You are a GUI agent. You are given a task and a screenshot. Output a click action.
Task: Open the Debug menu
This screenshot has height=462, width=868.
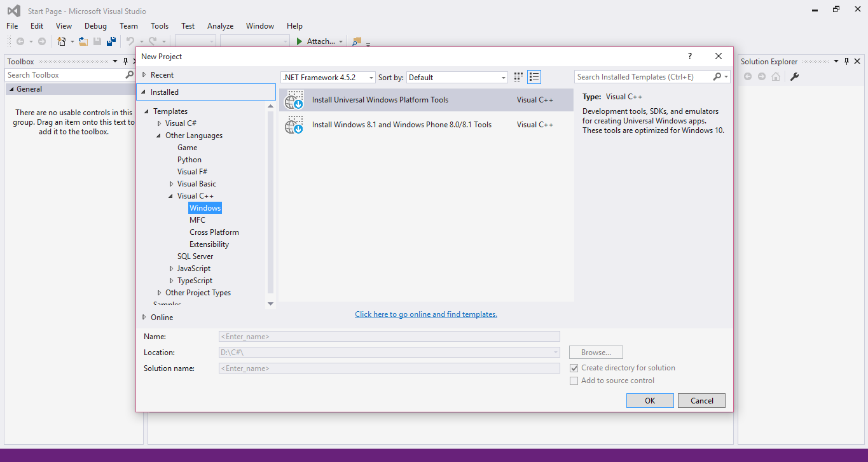[95, 26]
